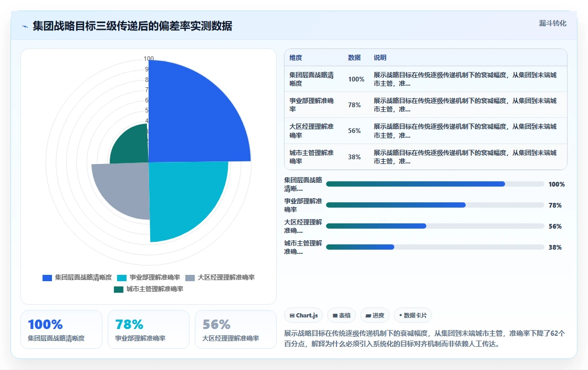
Task: Click the description paragraph about 62个百分点
Action: click(425, 338)
